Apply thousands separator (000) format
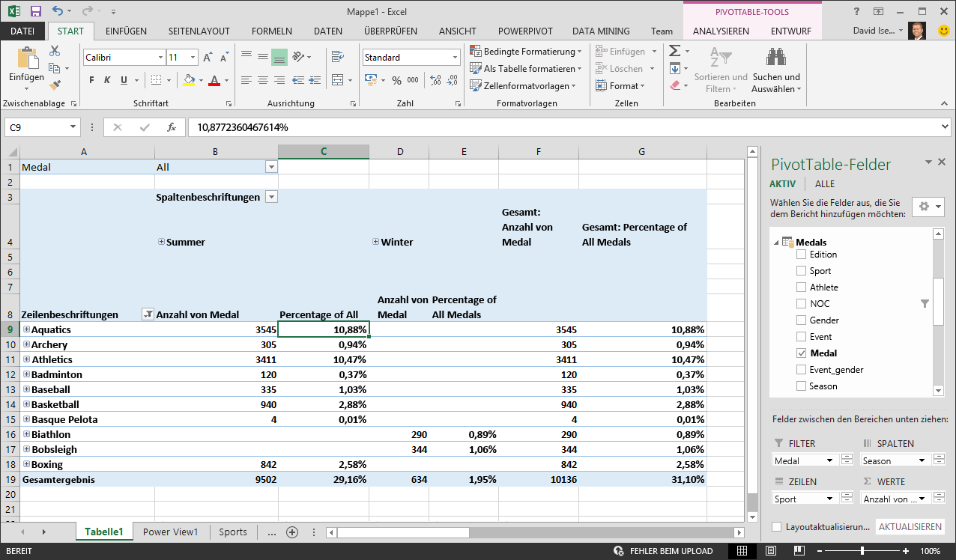Viewport: 956px width, 560px height. coord(414,80)
